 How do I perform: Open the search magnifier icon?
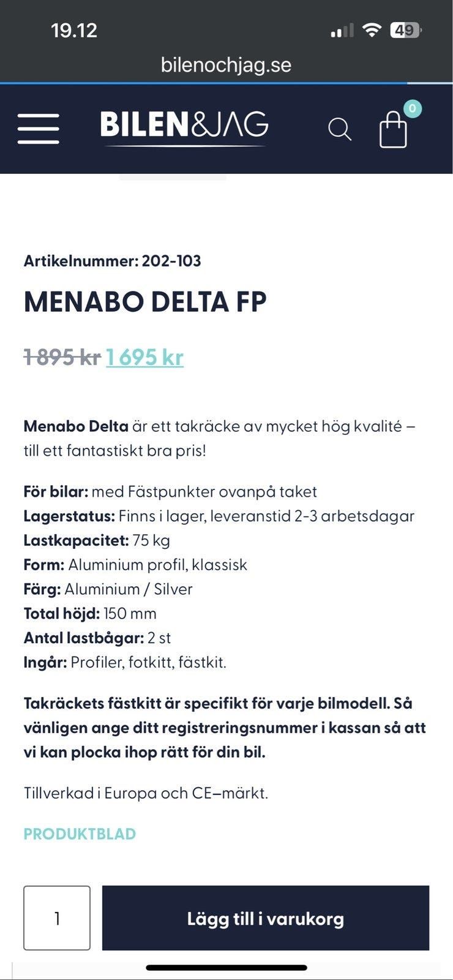tap(339, 129)
